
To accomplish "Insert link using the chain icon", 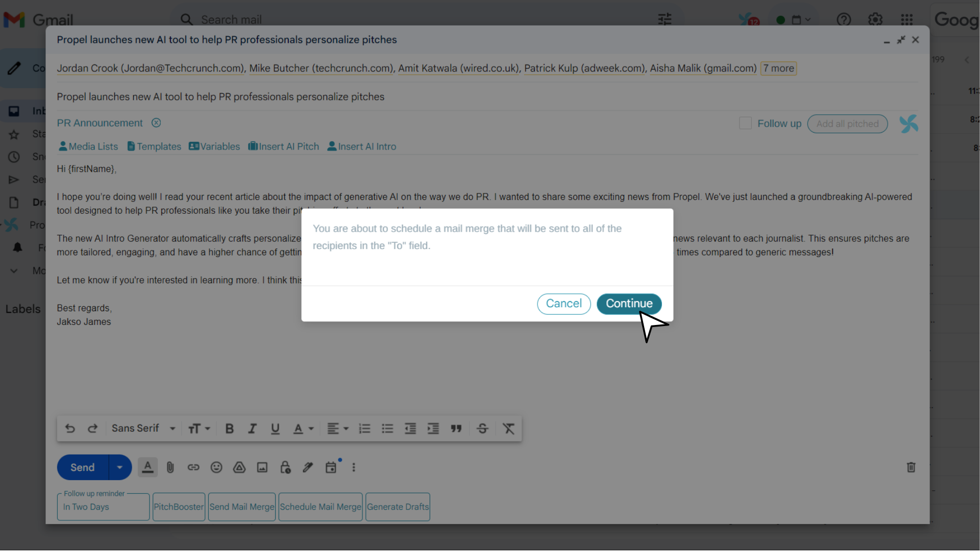I will coord(193,467).
